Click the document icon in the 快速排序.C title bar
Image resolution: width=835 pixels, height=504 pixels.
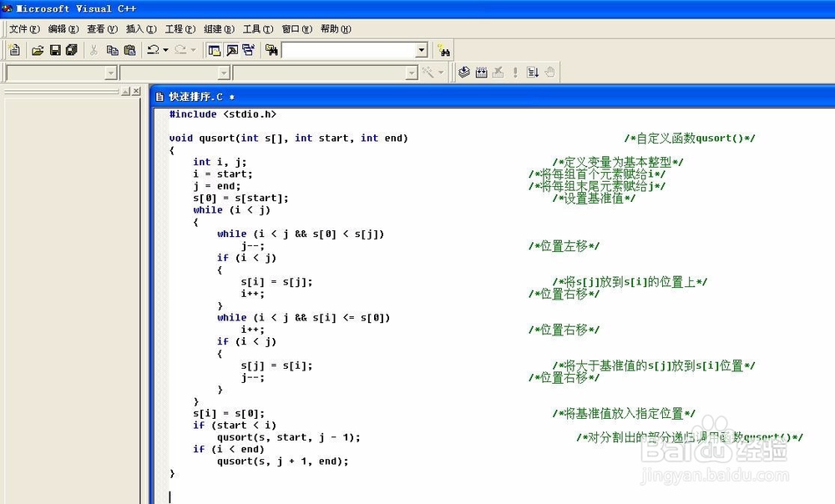[159, 97]
